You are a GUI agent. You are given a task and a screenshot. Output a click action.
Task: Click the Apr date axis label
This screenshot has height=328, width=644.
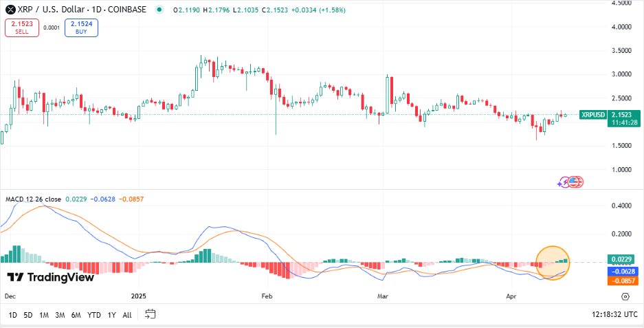511,296
